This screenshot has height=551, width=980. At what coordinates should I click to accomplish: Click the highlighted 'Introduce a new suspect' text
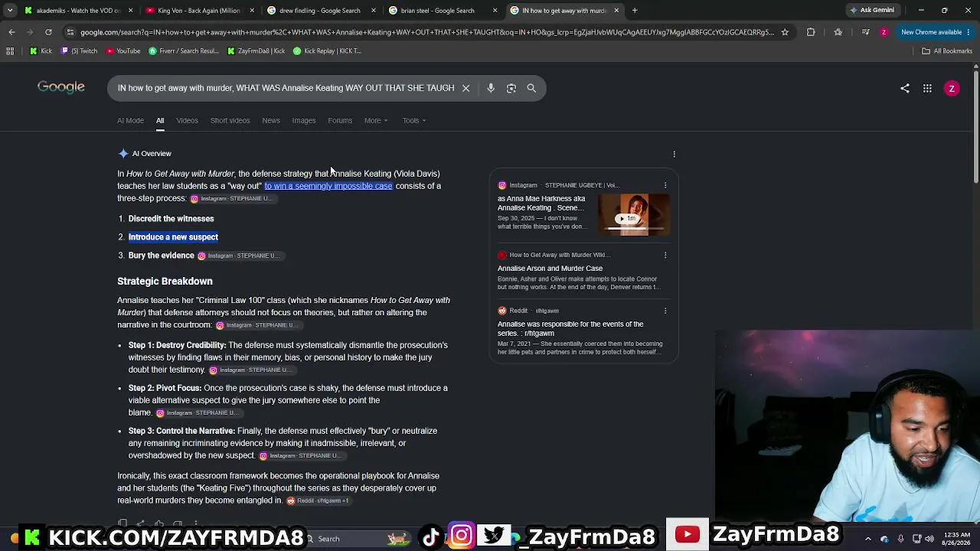point(173,237)
